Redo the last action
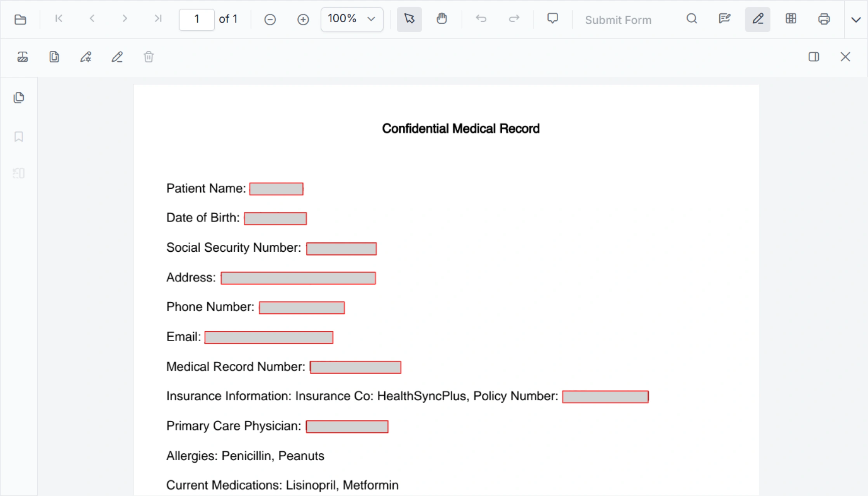The height and width of the screenshot is (496, 868). click(514, 19)
